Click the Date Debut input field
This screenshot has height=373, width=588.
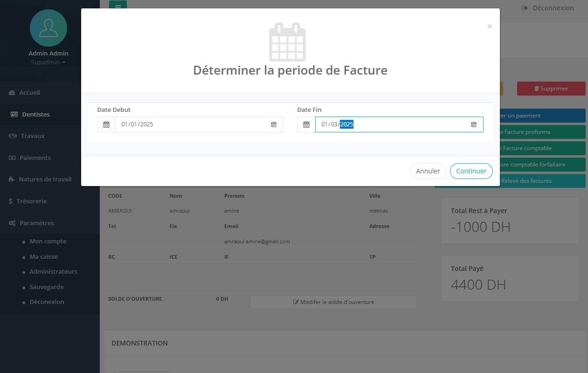[191, 124]
